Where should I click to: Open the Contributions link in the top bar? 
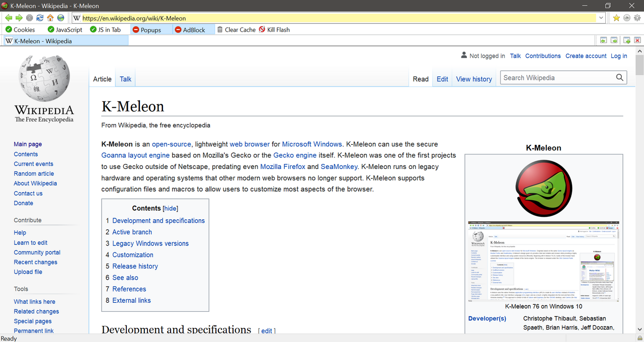tap(543, 56)
